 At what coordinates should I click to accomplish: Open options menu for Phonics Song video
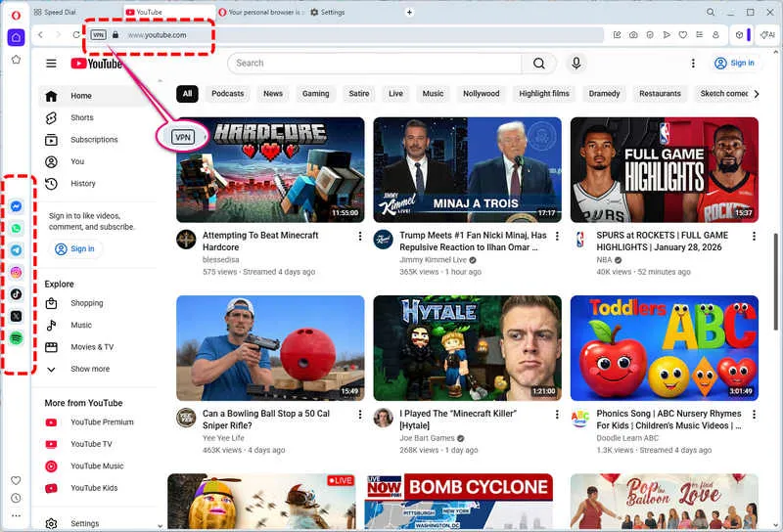coord(754,415)
